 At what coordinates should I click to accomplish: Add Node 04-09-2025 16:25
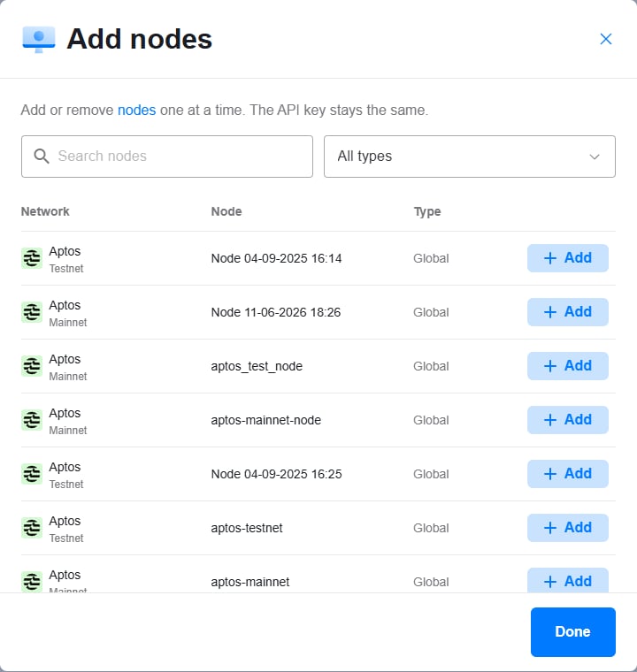coord(567,474)
